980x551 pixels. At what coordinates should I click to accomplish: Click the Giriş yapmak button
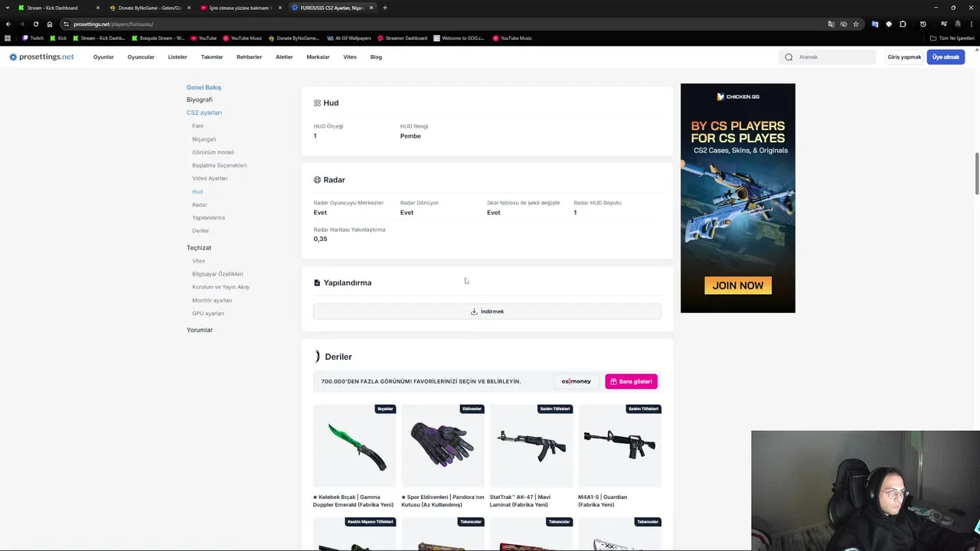pos(904,57)
